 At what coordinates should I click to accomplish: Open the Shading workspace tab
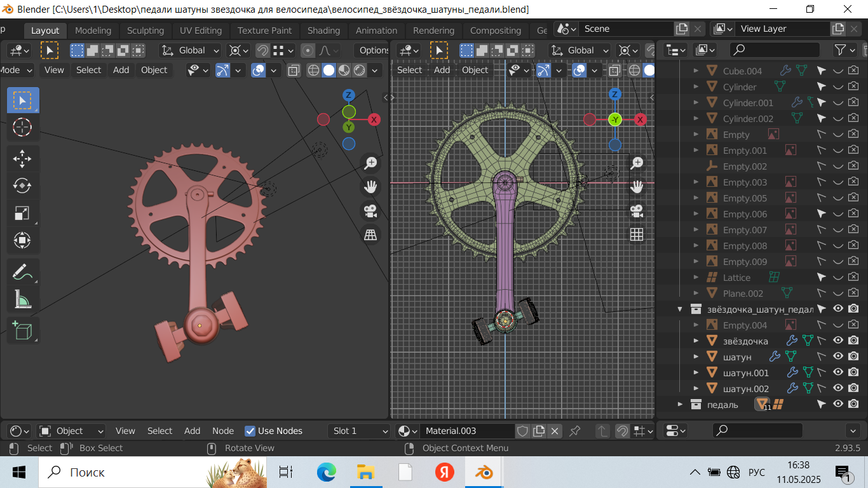pyautogui.click(x=323, y=30)
